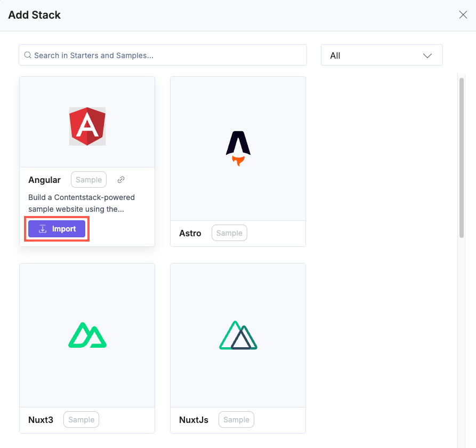Close the Add Stack dialog
Viewport: 476px width, 448px height.
tap(463, 15)
